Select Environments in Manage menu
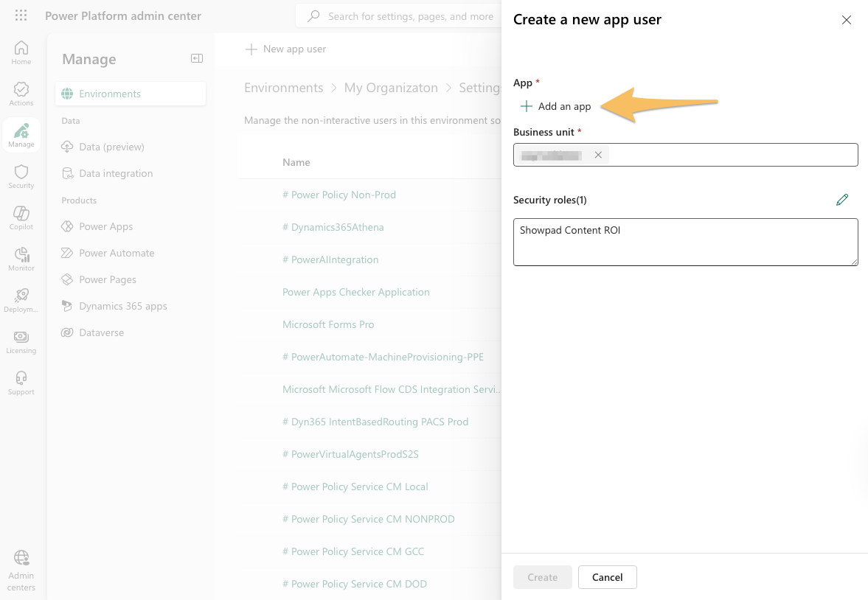The width and height of the screenshot is (868, 600). coord(110,94)
